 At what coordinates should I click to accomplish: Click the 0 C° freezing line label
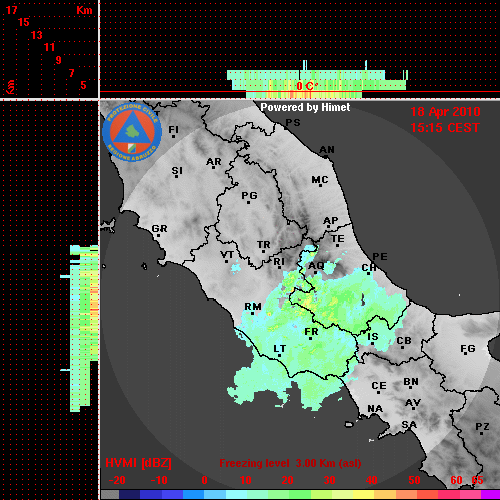305,86
